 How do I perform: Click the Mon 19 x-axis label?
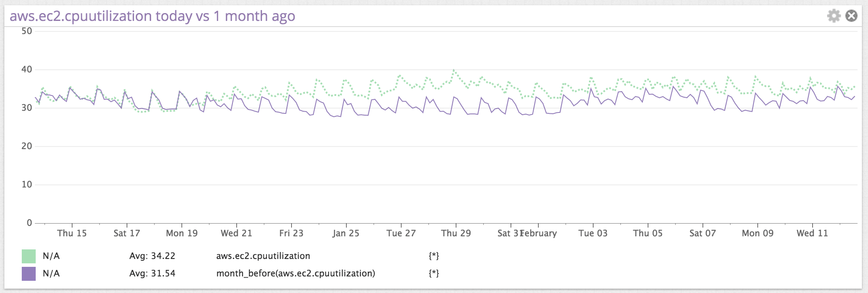pos(182,233)
